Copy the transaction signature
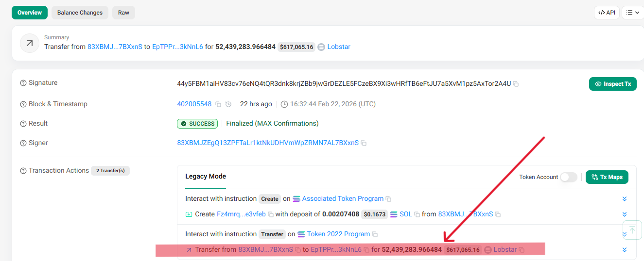 click(x=516, y=84)
